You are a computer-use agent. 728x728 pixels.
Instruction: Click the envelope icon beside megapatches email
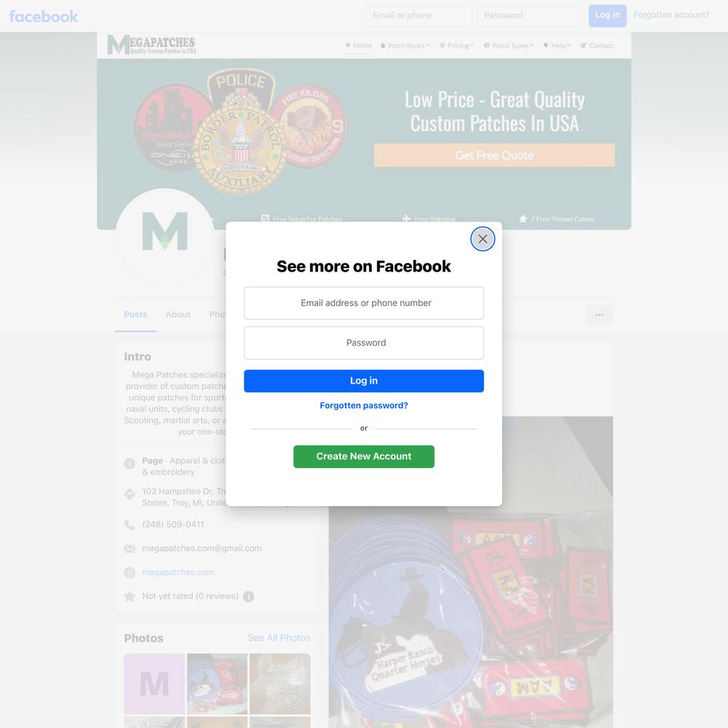(x=130, y=549)
